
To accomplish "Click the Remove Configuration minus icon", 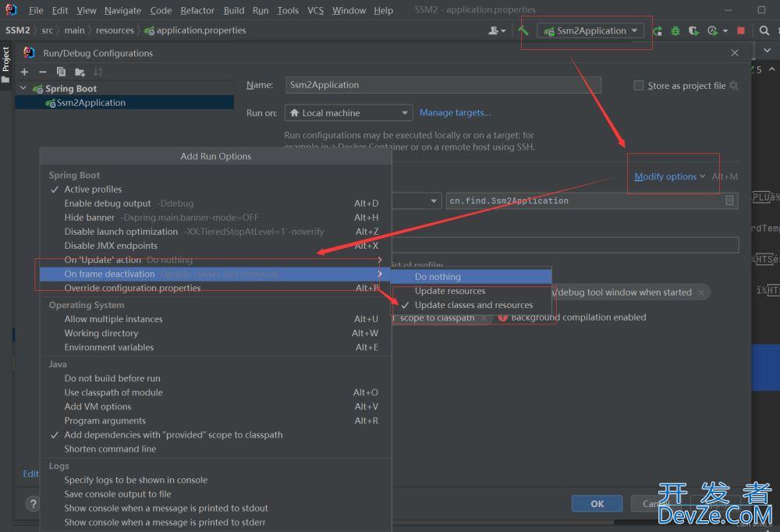I will pos(43,73).
